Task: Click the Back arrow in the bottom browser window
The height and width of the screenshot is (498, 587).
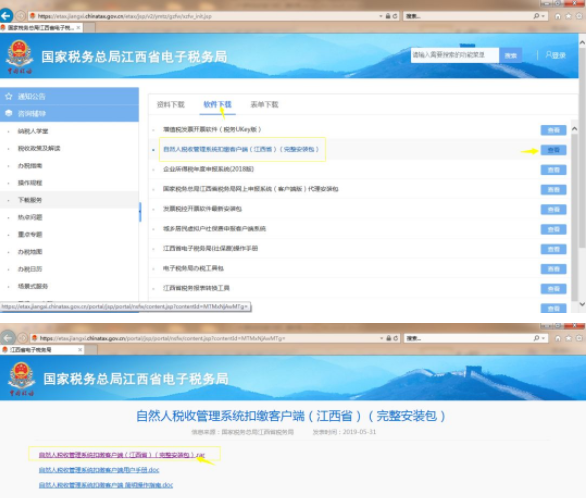Action: click(8, 338)
